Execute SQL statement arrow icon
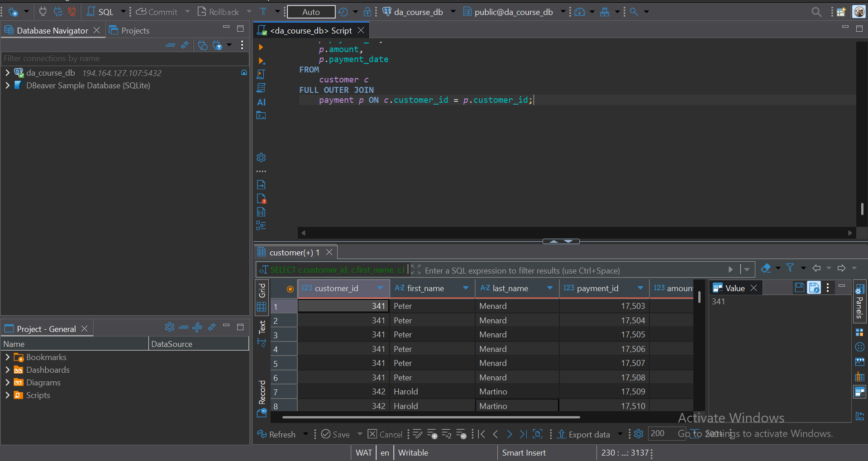The image size is (868, 461). pos(261,47)
